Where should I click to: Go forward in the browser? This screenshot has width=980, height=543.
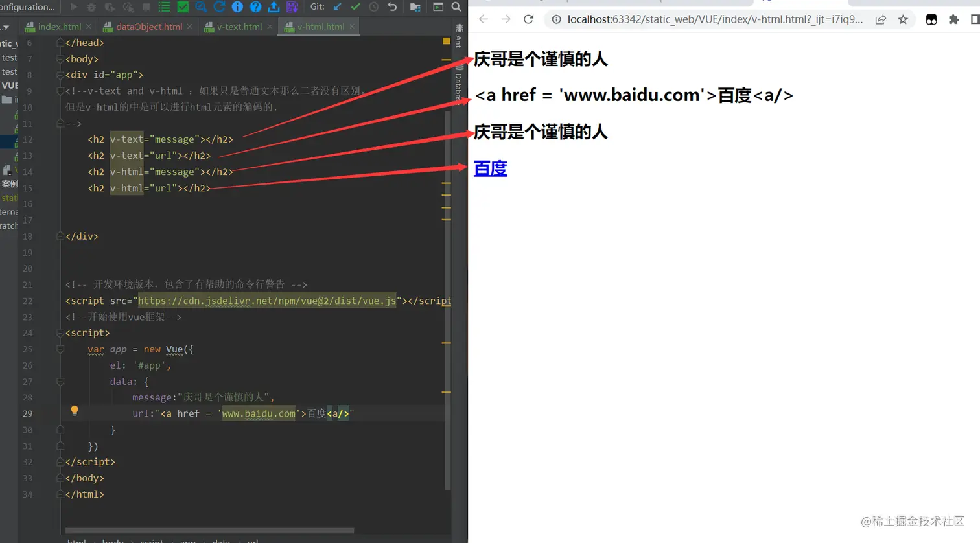click(506, 19)
